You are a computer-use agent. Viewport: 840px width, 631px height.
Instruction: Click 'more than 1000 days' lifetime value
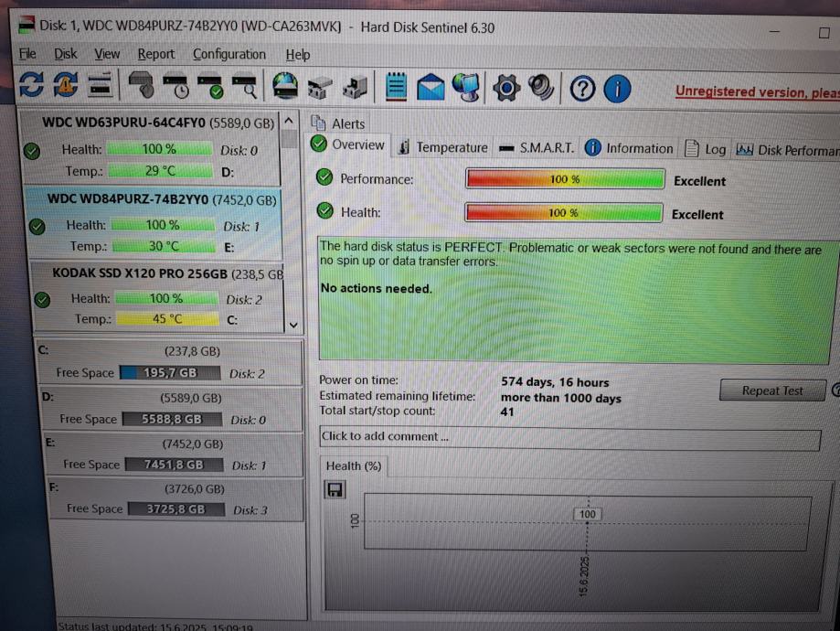coord(561,398)
